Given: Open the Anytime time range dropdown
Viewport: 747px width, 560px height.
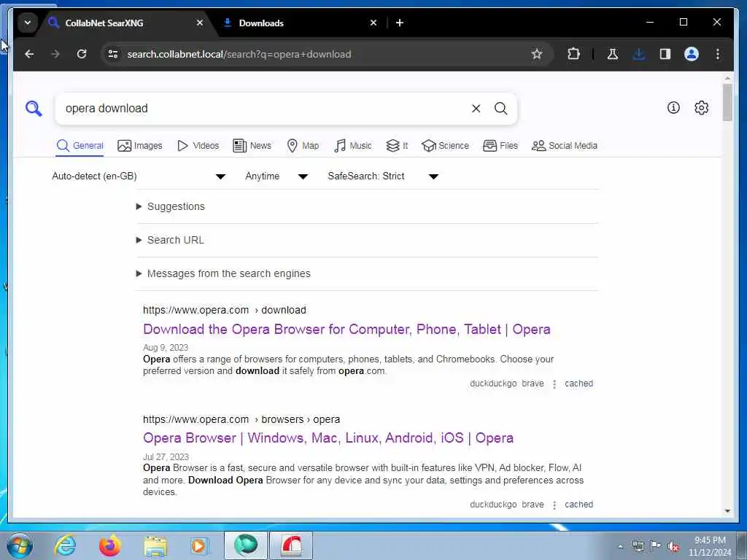Looking at the screenshot, I should 276,176.
